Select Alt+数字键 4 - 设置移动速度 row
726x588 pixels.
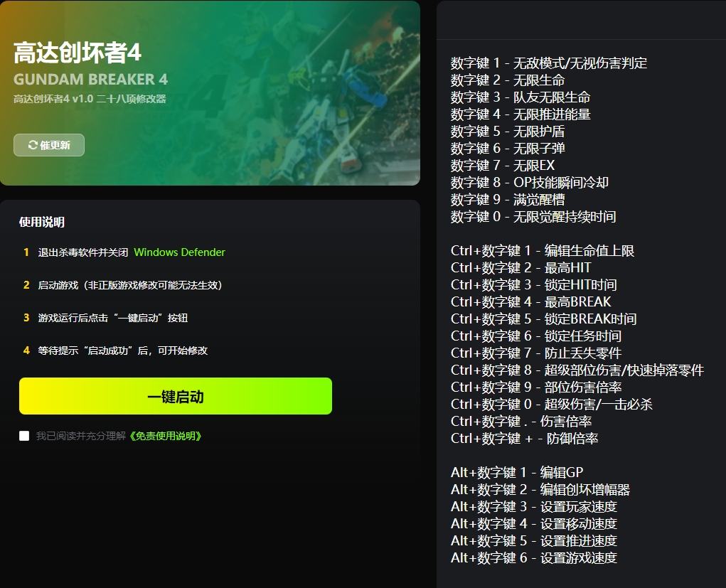[x=534, y=523]
